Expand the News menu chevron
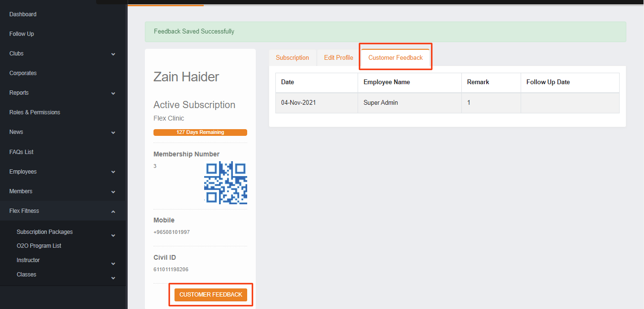 (113, 132)
